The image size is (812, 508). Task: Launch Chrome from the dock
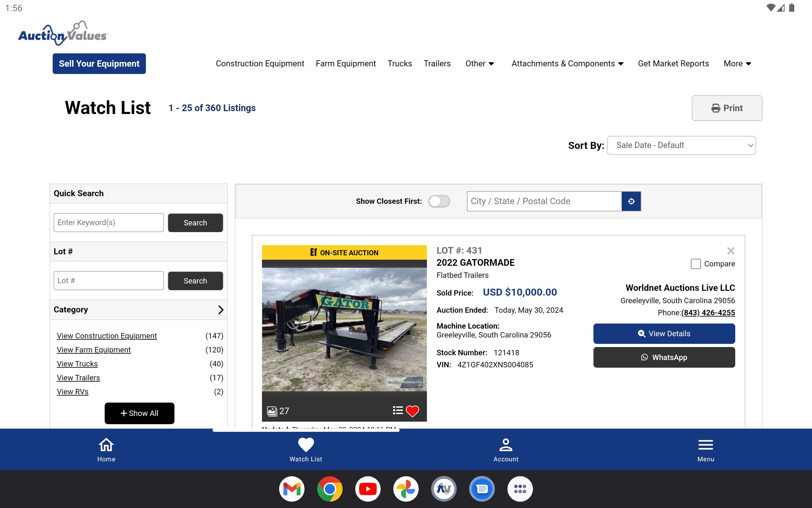330,489
